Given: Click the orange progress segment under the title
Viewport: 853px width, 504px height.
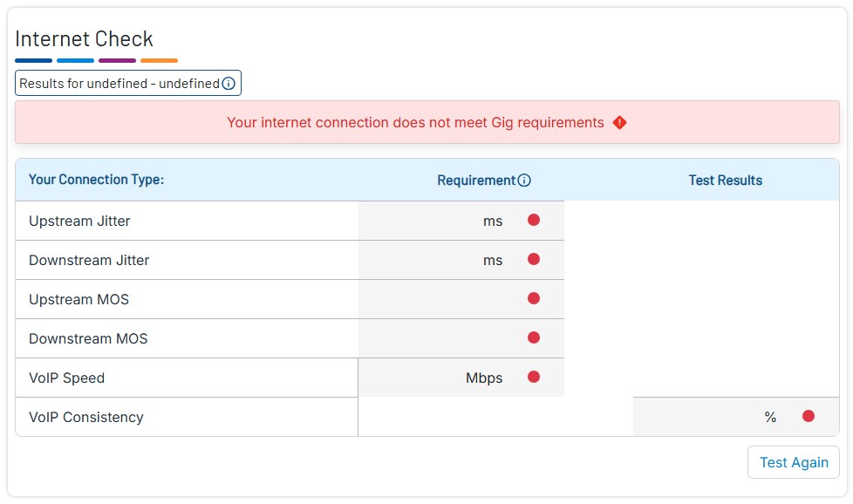Looking at the screenshot, I should click(159, 60).
